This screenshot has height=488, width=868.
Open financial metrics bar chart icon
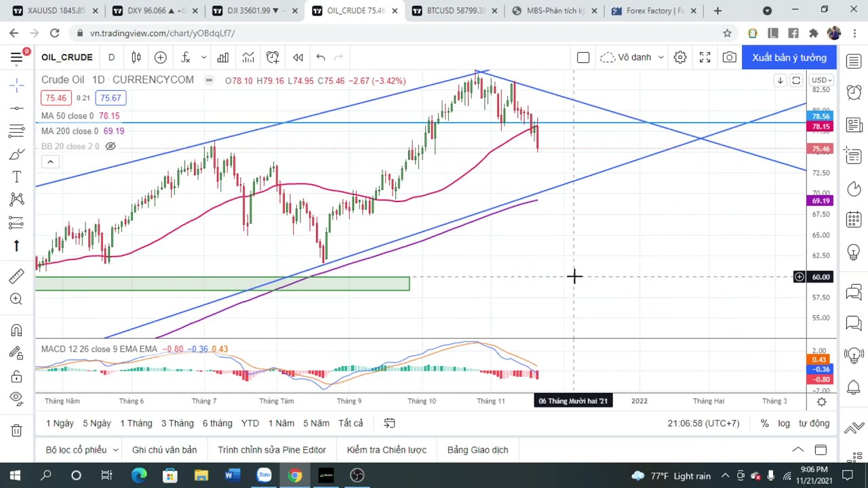pos(222,58)
